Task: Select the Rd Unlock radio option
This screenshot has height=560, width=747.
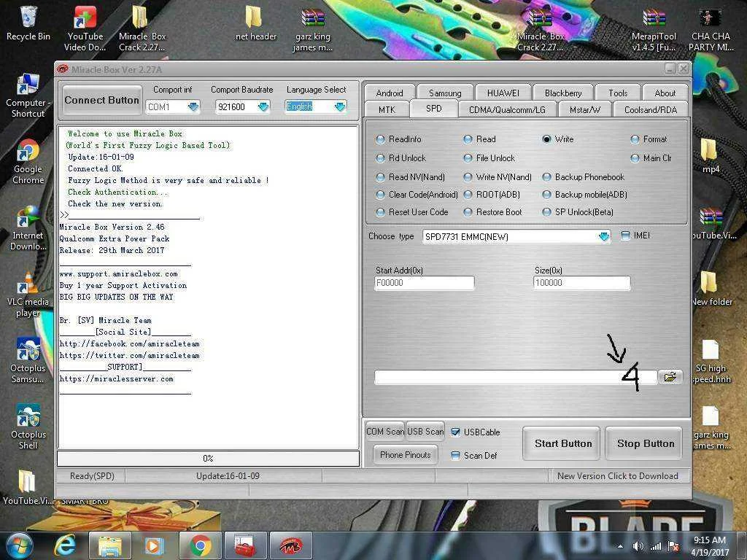Action: (380, 158)
